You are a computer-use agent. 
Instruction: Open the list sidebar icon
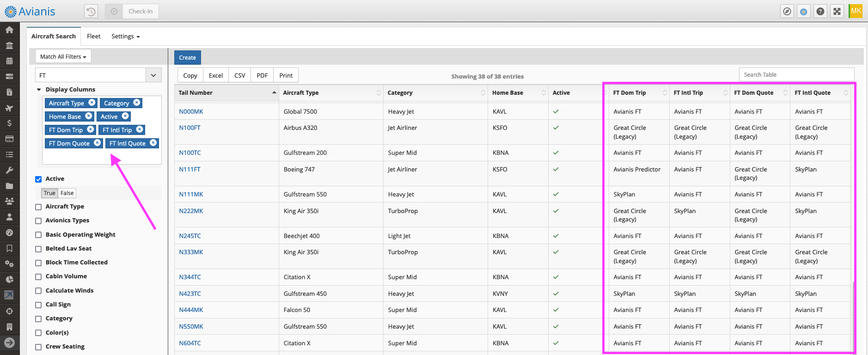(9, 154)
